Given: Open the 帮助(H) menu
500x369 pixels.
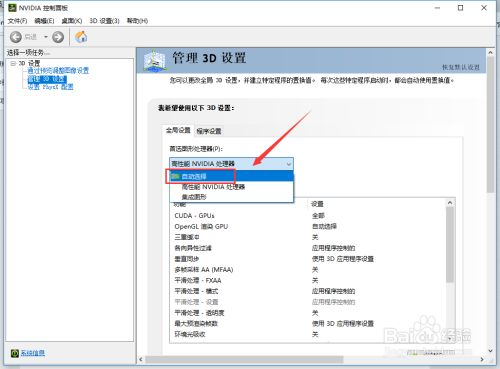Looking at the screenshot, I should pos(137,21).
